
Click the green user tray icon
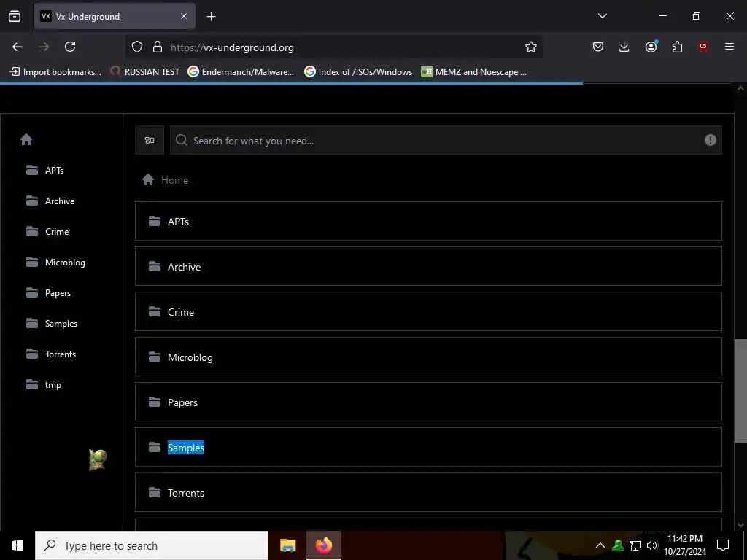pyautogui.click(x=618, y=545)
